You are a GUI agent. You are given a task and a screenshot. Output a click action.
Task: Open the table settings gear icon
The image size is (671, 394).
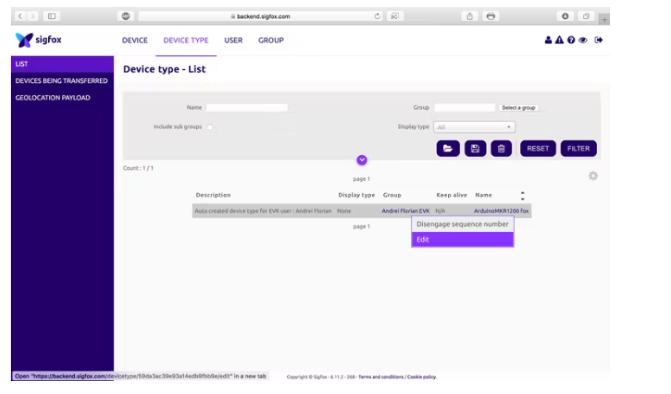(x=593, y=176)
